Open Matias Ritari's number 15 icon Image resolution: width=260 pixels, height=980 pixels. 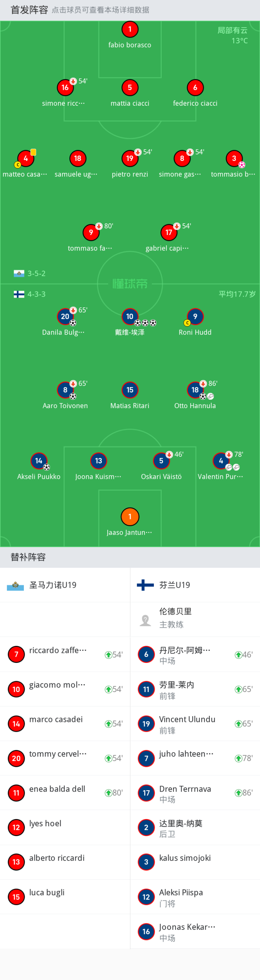pos(130,390)
